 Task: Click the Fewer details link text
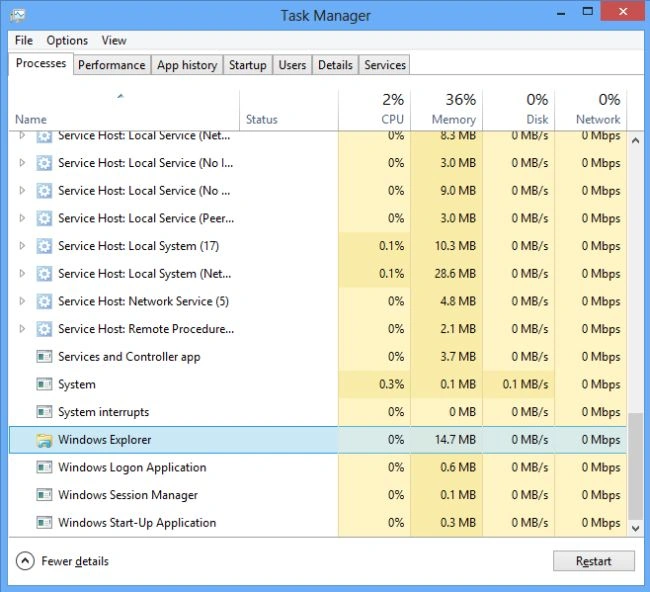(75, 561)
